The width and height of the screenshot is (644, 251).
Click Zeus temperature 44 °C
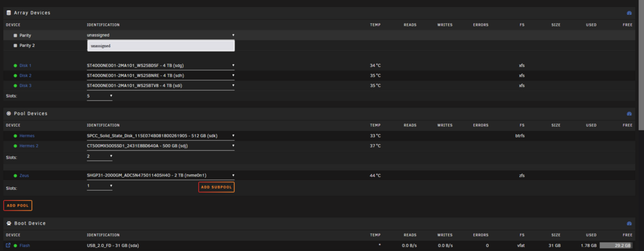point(375,176)
